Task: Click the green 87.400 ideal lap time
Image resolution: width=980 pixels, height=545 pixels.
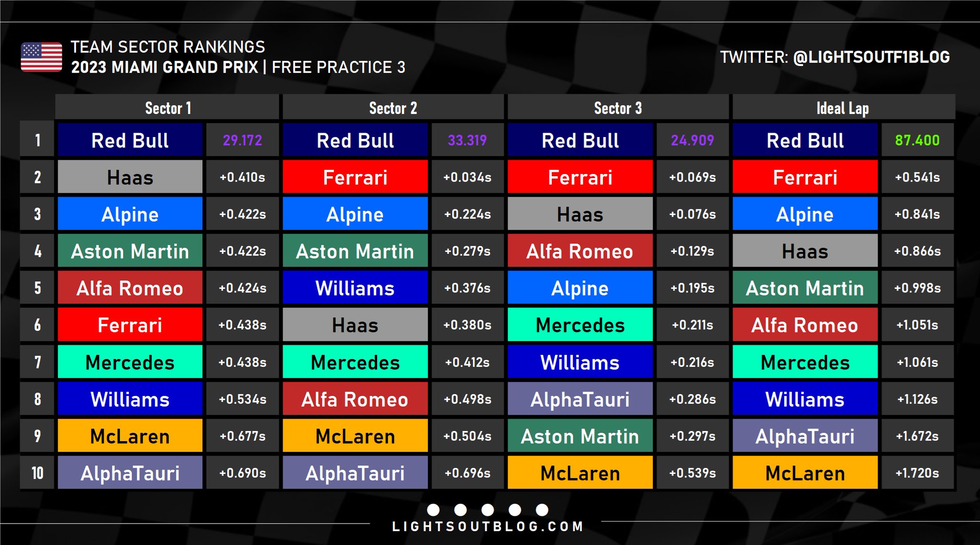Action: tap(917, 140)
